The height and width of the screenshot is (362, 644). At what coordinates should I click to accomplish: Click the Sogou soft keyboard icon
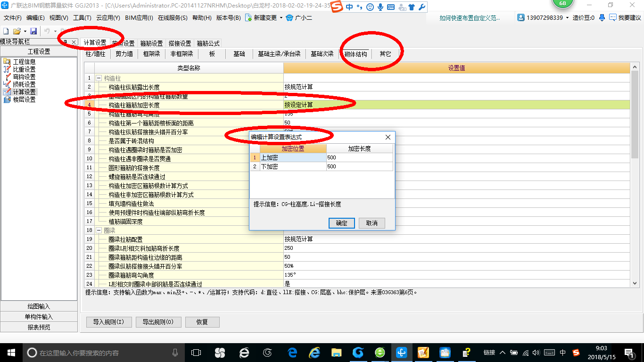click(391, 7)
